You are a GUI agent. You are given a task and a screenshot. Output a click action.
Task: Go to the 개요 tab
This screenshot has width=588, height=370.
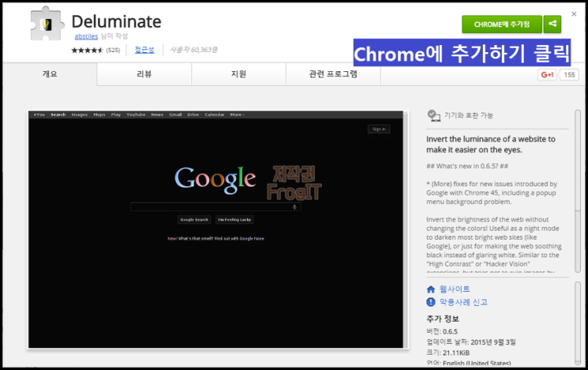[49, 74]
